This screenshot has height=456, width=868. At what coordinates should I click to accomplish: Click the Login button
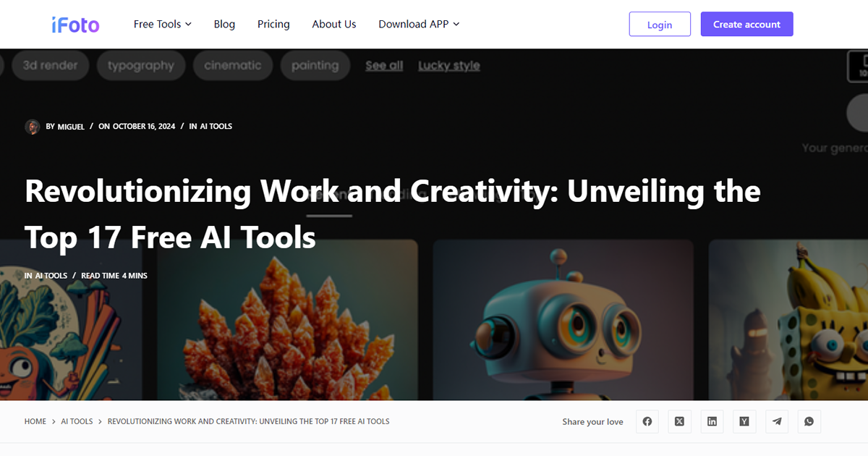(659, 24)
